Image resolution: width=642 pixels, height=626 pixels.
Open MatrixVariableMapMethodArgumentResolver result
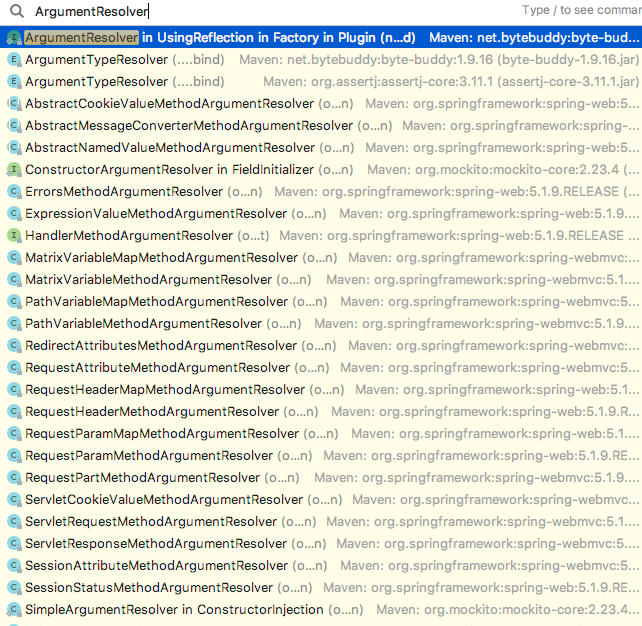pyautogui.click(x=321, y=258)
